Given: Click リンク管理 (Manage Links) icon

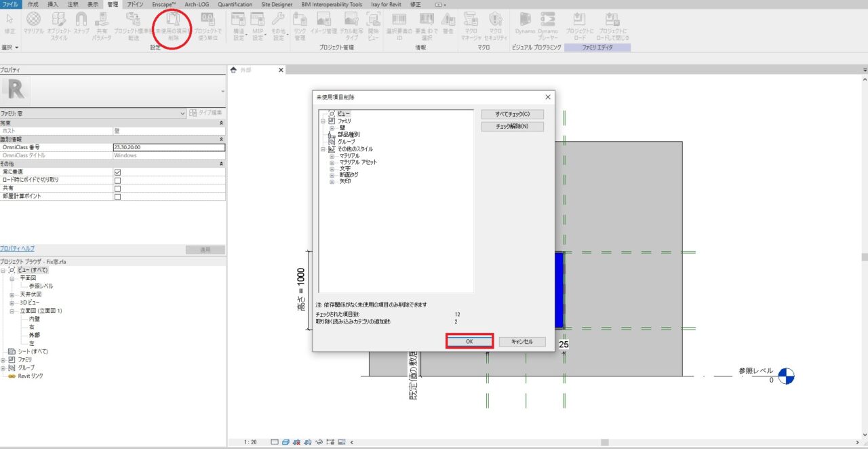Looking at the screenshot, I should point(300,19).
